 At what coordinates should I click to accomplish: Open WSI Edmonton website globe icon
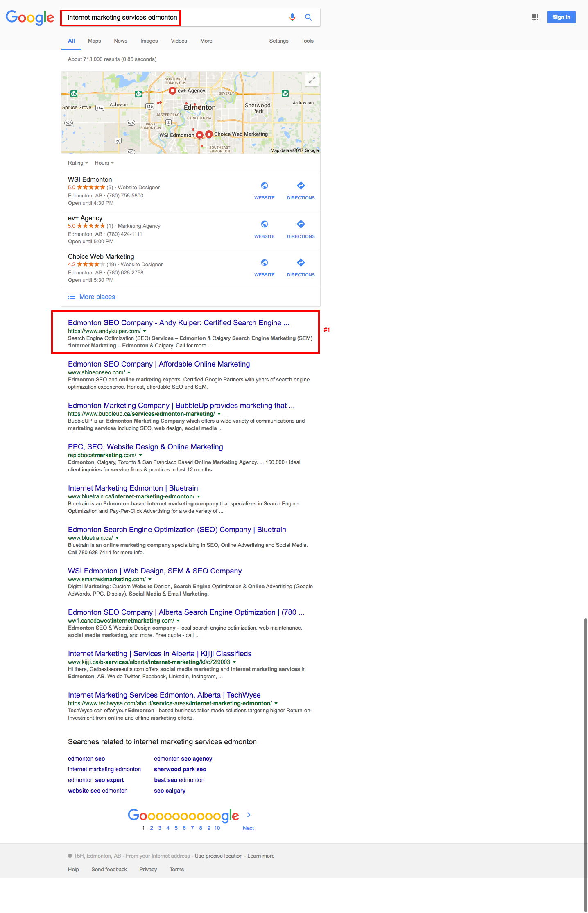(x=265, y=186)
